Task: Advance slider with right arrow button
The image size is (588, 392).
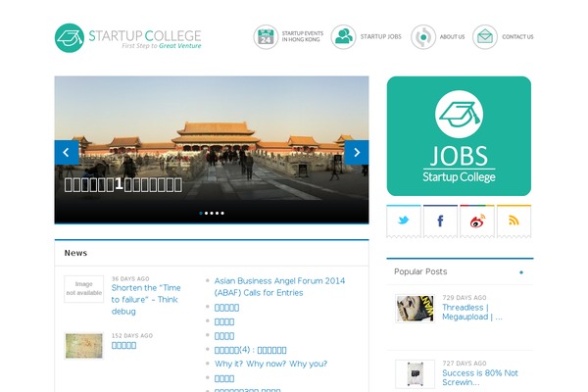Action: click(x=357, y=152)
